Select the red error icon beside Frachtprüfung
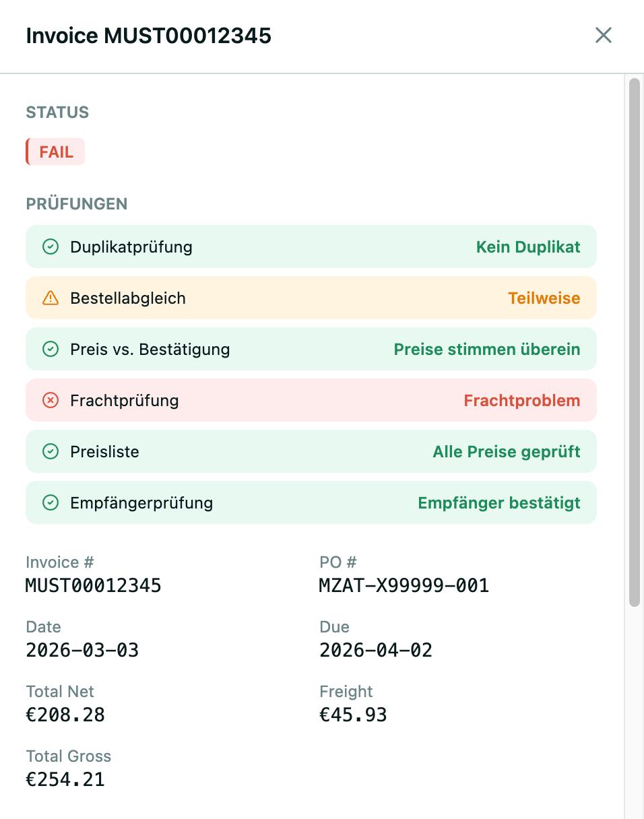 pyautogui.click(x=50, y=400)
